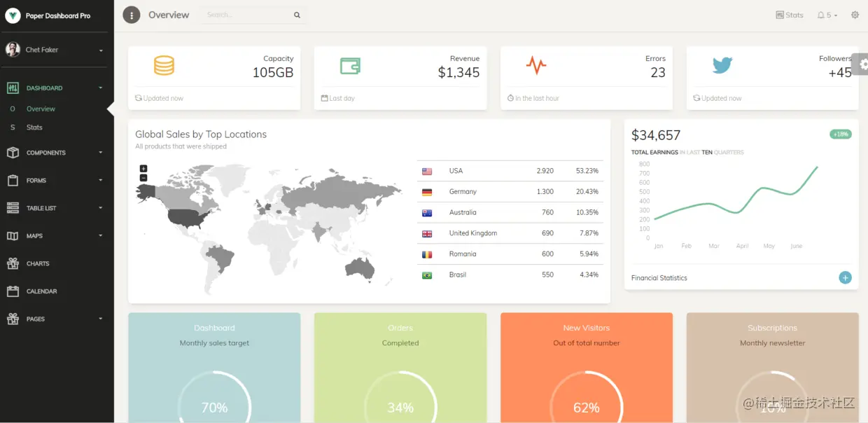The height and width of the screenshot is (423, 868).
Task: Collapse the Dashboard menu caret
Action: [x=101, y=88]
